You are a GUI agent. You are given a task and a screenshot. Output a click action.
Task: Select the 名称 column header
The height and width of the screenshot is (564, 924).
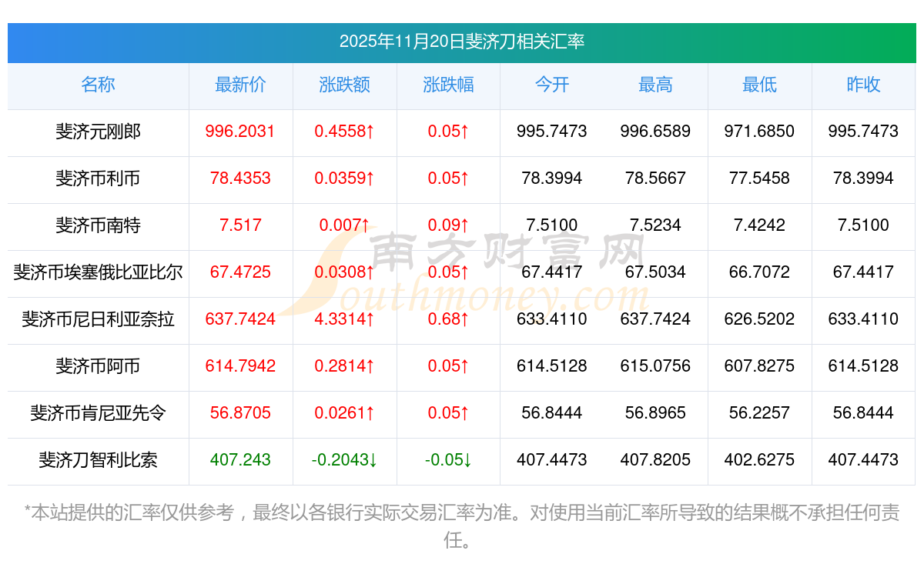(98, 85)
